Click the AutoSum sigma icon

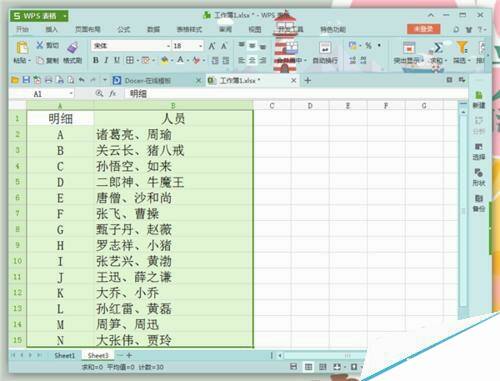[438, 47]
